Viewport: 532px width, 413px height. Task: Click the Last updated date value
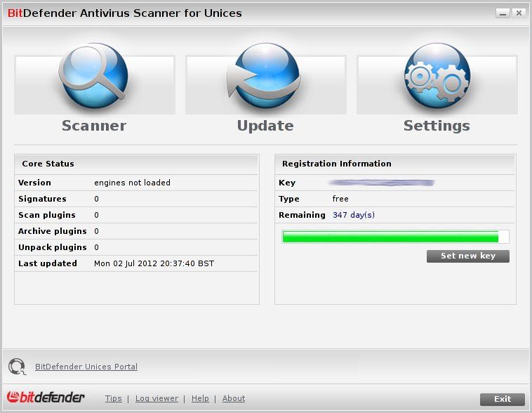coord(154,263)
